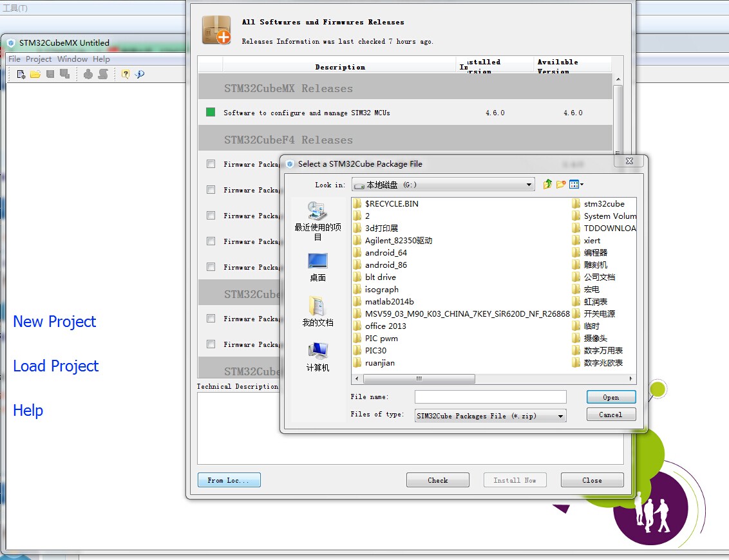
Task: Expand the Files of type dropdown
Action: [561, 415]
